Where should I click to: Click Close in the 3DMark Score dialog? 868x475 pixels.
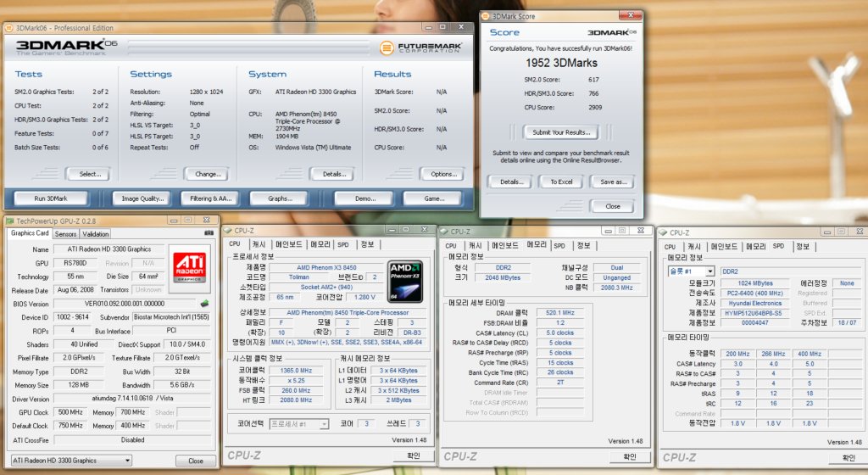(612, 206)
